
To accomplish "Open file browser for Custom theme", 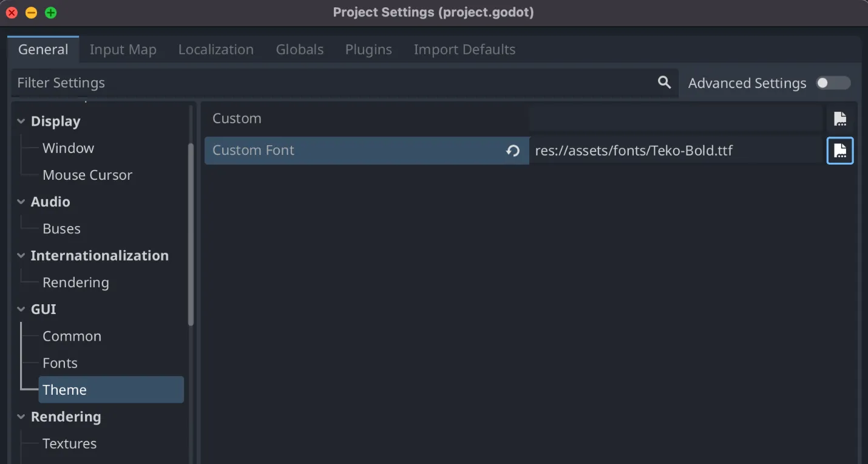I will point(840,118).
